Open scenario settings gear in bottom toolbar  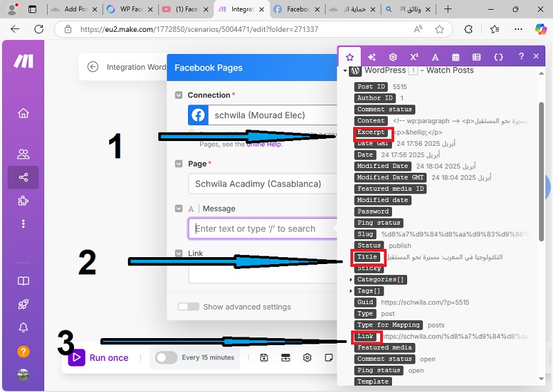pyautogui.click(x=307, y=357)
